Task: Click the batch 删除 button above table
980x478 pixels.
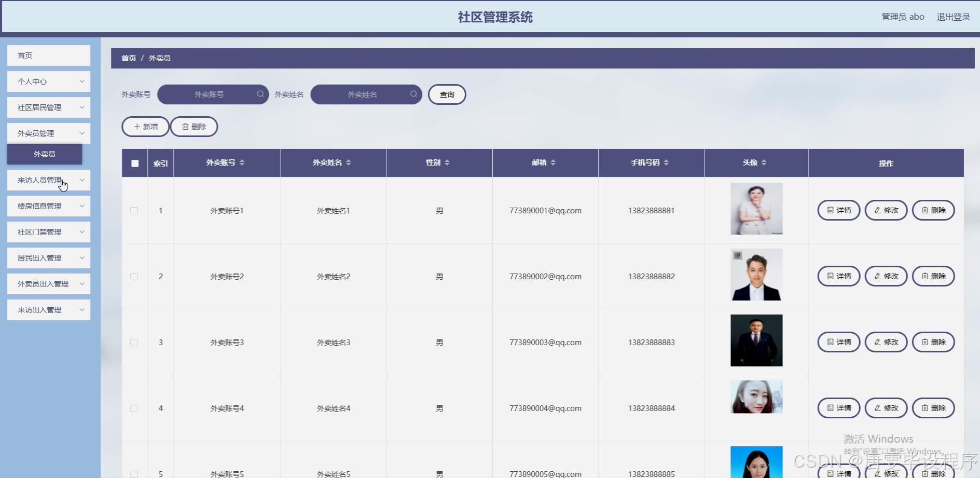Action: click(194, 127)
